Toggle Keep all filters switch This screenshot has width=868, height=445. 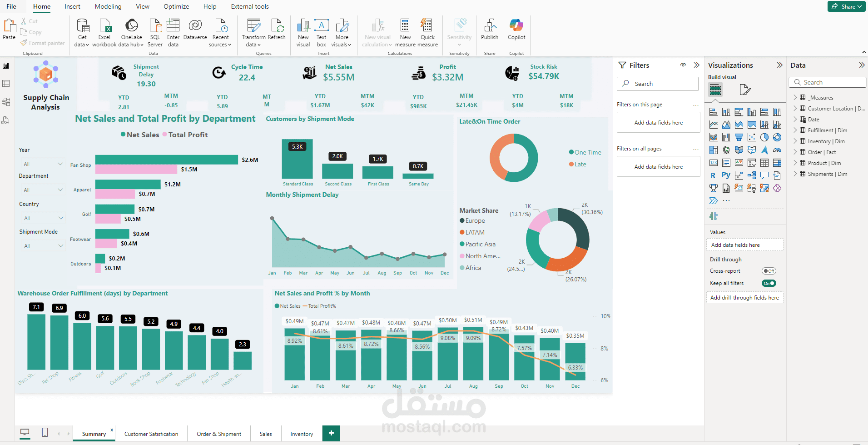click(x=769, y=283)
